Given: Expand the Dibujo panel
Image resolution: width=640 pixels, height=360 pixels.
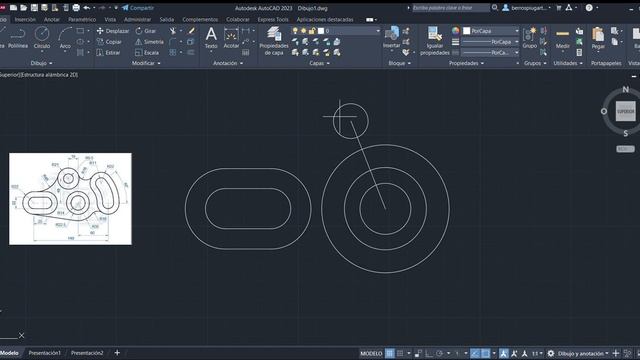Looking at the screenshot, I should 41,63.
